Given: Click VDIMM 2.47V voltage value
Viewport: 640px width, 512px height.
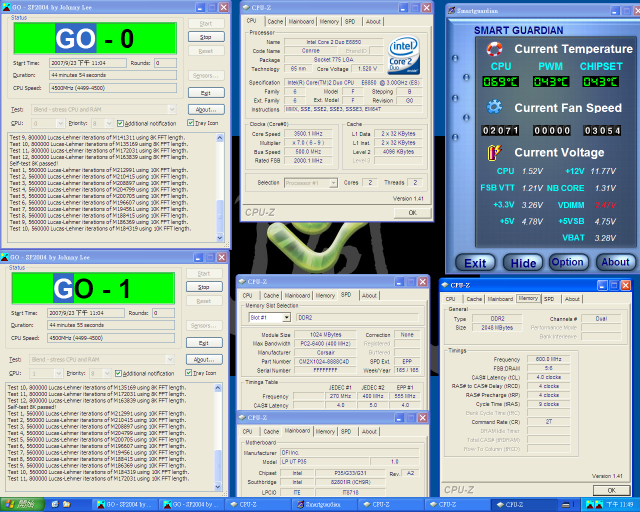Looking at the screenshot, I should pyautogui.click(x=605, y=205).
